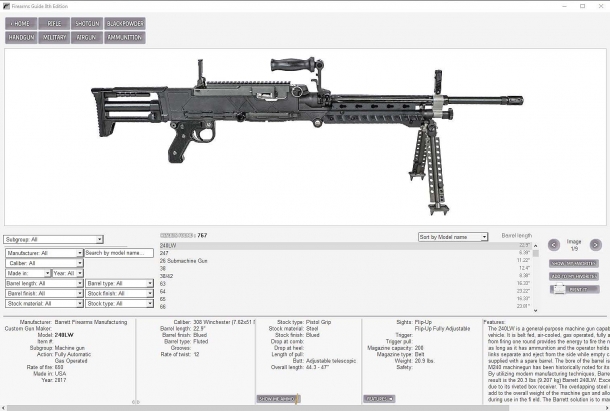Open the SHOTGUN category
610x411 pixels.
[87, 24]
